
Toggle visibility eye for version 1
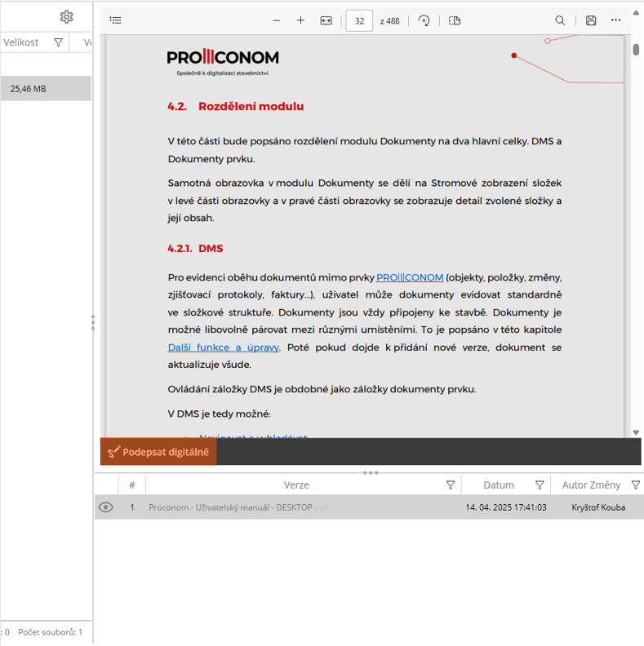pos(106,507)
